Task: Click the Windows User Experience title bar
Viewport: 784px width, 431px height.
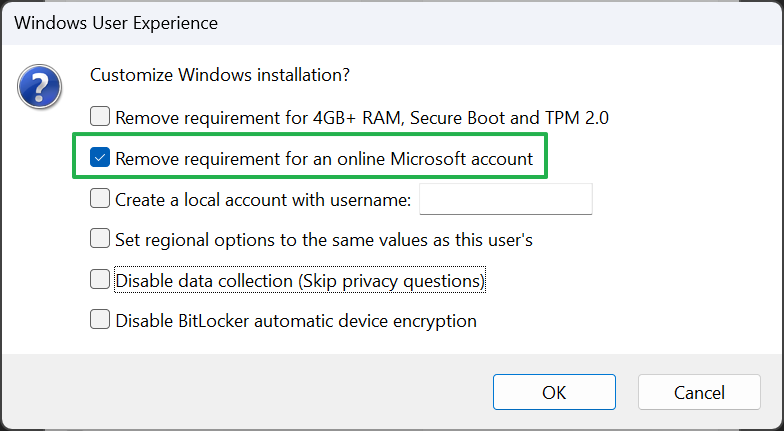Action: coord(300,22)
